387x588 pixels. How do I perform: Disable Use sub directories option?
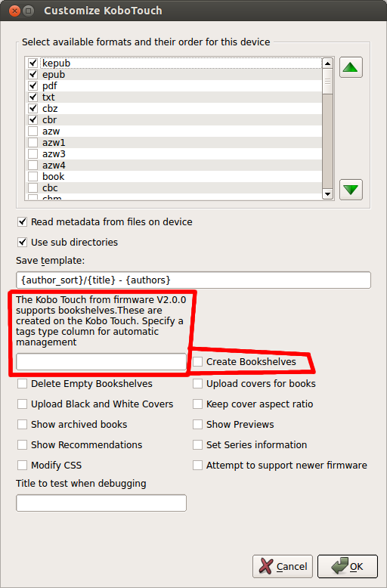tap(23, 243)
